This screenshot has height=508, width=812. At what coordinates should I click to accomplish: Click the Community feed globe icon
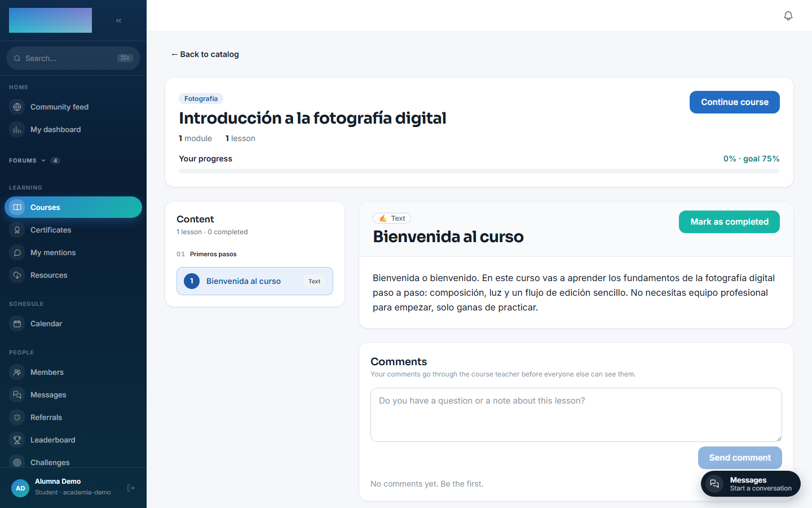pos(17,107)
